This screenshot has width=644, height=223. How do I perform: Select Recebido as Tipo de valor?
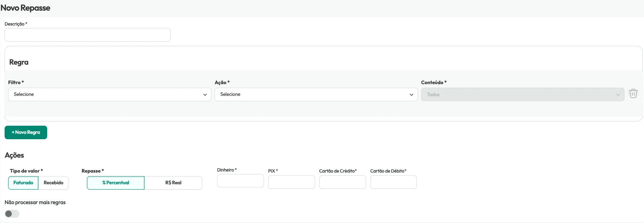pos(54,183)
